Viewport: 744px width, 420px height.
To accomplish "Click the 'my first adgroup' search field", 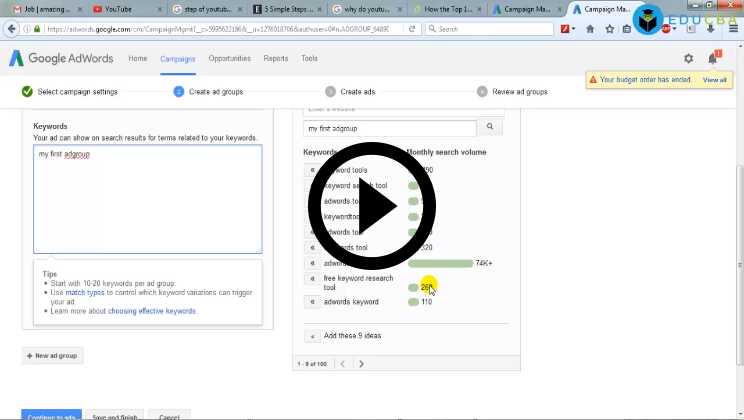I will click(x=390, y=128).
